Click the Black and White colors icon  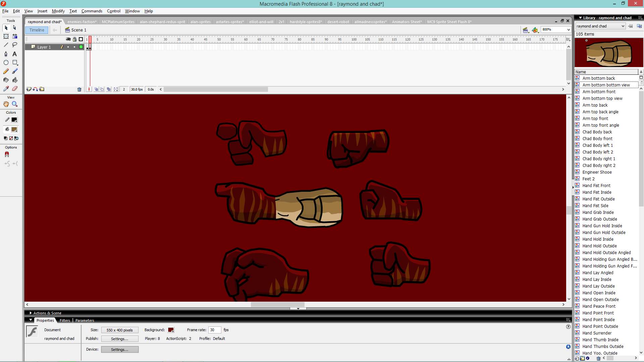(x=6, y=138)
